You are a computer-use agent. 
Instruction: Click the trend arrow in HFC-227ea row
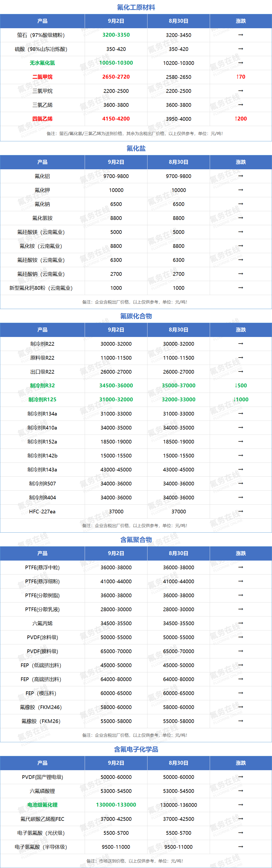pyautogui.click(x=241, y=511)
